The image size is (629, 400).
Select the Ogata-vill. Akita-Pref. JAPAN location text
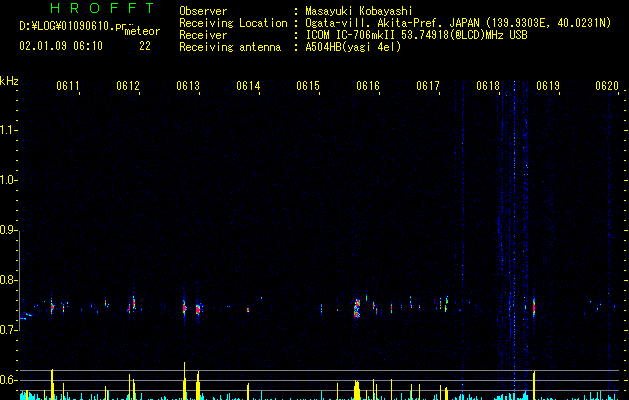pos(458,23)
